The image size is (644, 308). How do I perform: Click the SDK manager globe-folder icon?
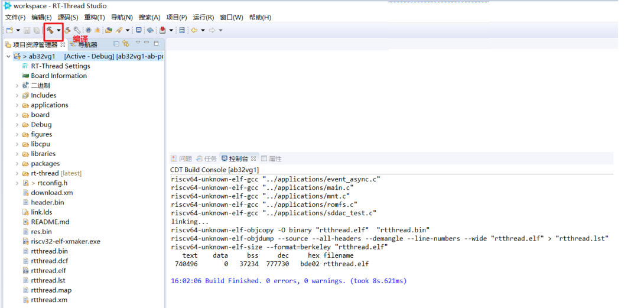point(109,30)
